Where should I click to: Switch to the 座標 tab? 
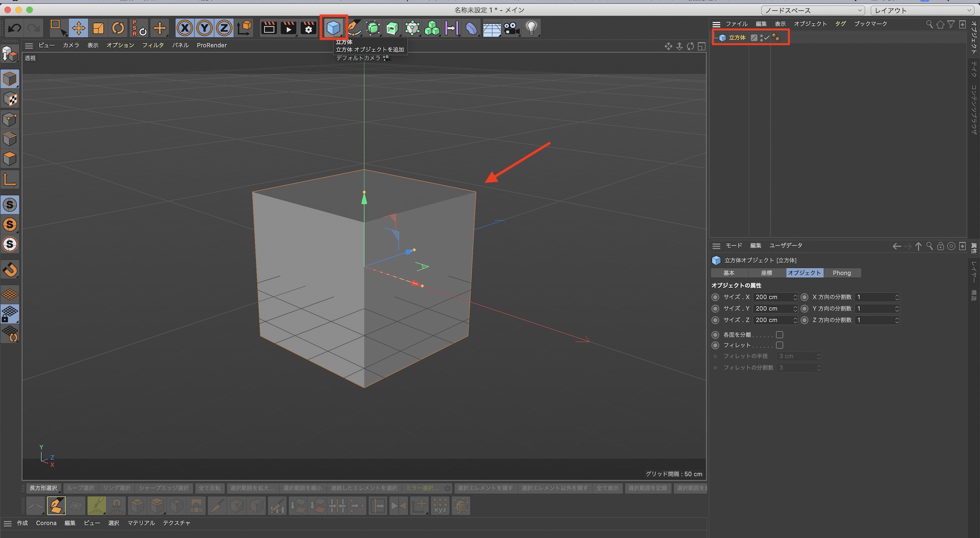coord(766,273)
